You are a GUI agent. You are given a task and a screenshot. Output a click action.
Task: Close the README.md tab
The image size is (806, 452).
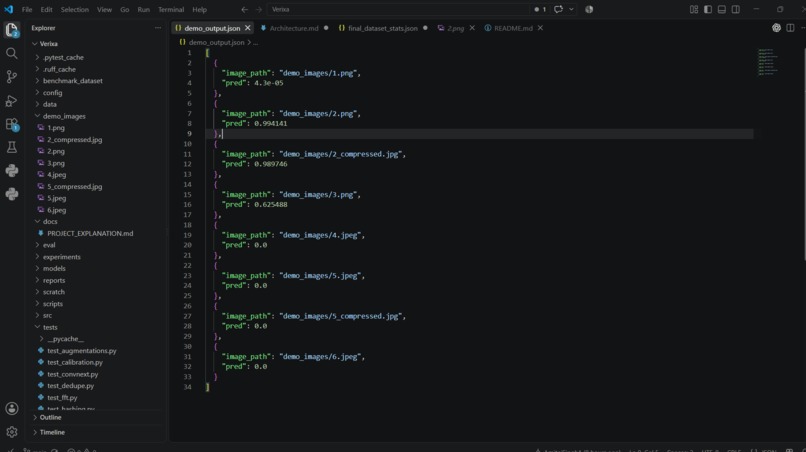point(540,28)
